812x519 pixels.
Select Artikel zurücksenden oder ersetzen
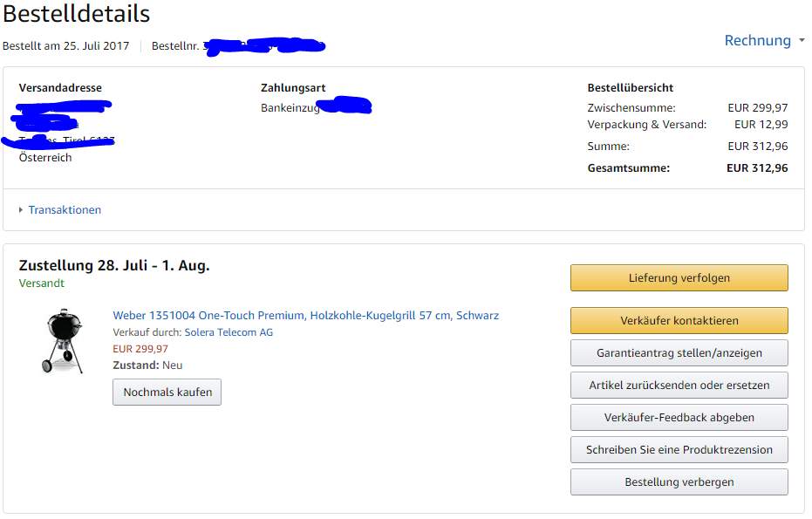coord(679,386)
